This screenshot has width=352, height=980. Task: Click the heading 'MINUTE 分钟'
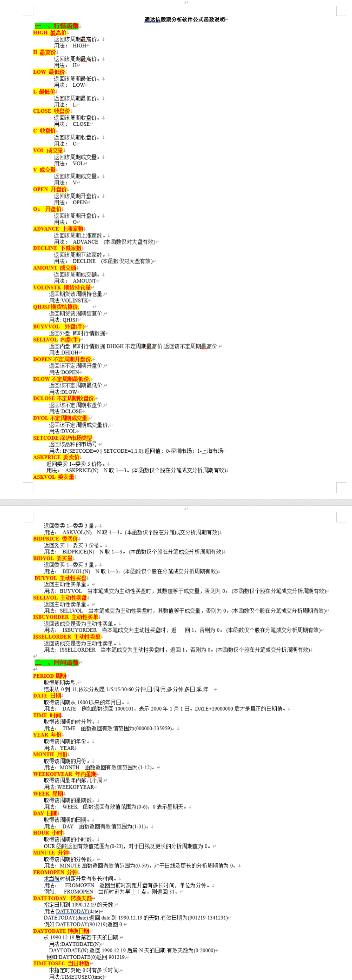click(51, 852)
